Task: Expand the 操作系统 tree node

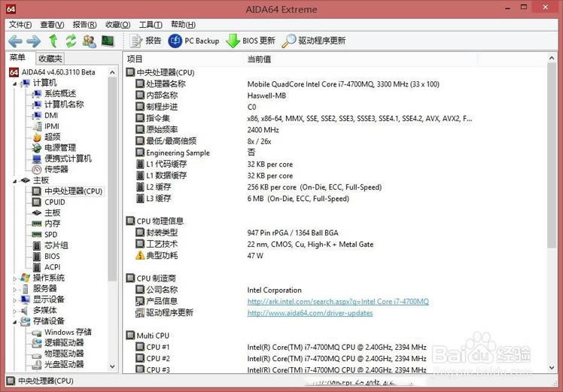Action: [x=14, y=278]
